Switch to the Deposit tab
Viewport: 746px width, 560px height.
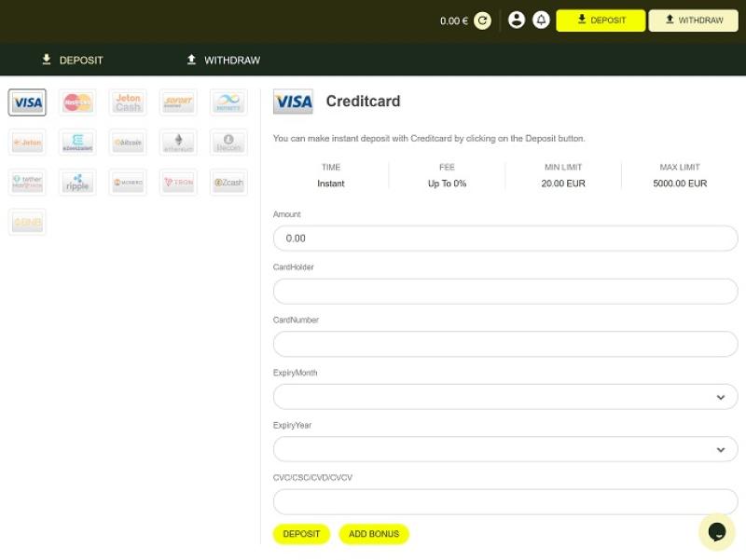(73, 60)
